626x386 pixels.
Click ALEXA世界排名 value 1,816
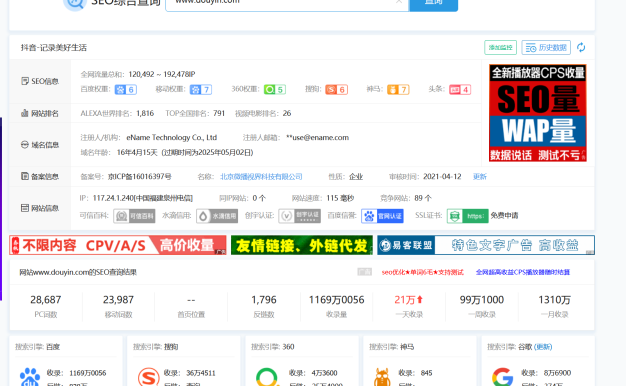(x=145, y=113)
